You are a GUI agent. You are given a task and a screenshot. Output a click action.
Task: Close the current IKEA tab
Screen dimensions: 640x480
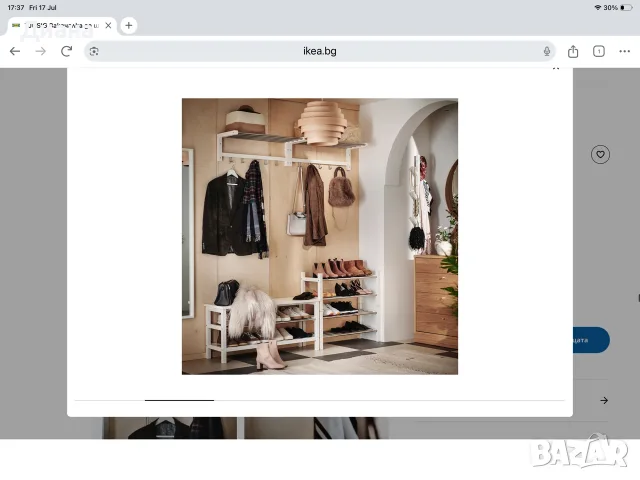(108, 25)
